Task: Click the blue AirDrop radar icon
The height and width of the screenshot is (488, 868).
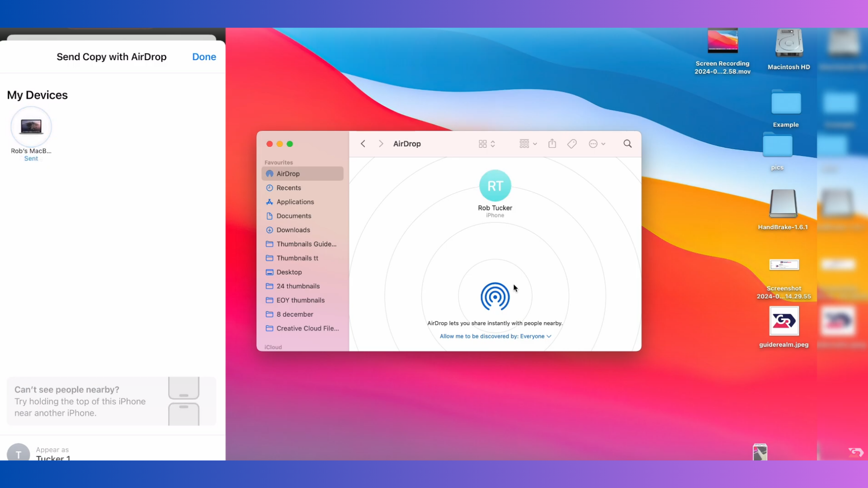Action: pyautogui.click(x=495, y=297)
